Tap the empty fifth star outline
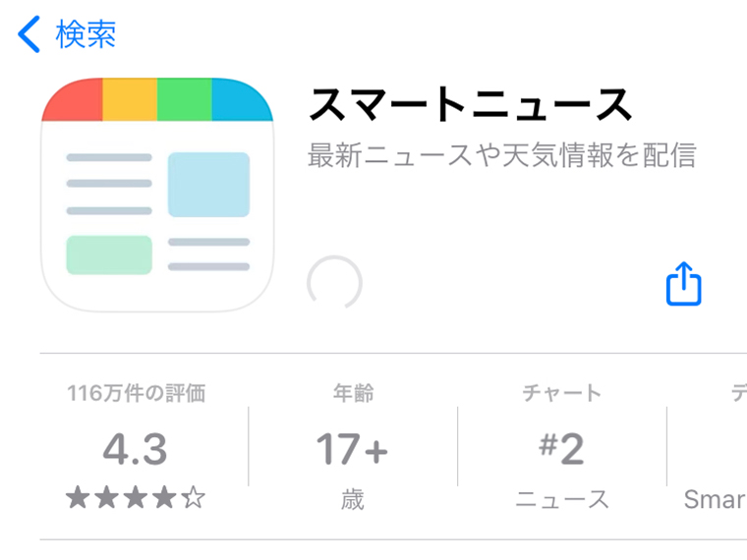747x560 pixels. pos(194,498)
